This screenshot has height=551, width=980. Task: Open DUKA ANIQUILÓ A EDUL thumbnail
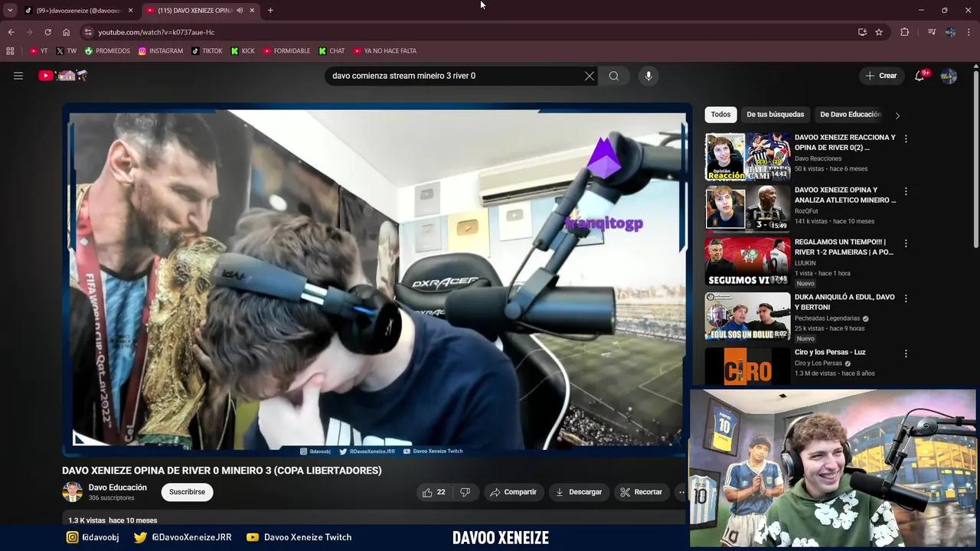(x=747, y=316)
